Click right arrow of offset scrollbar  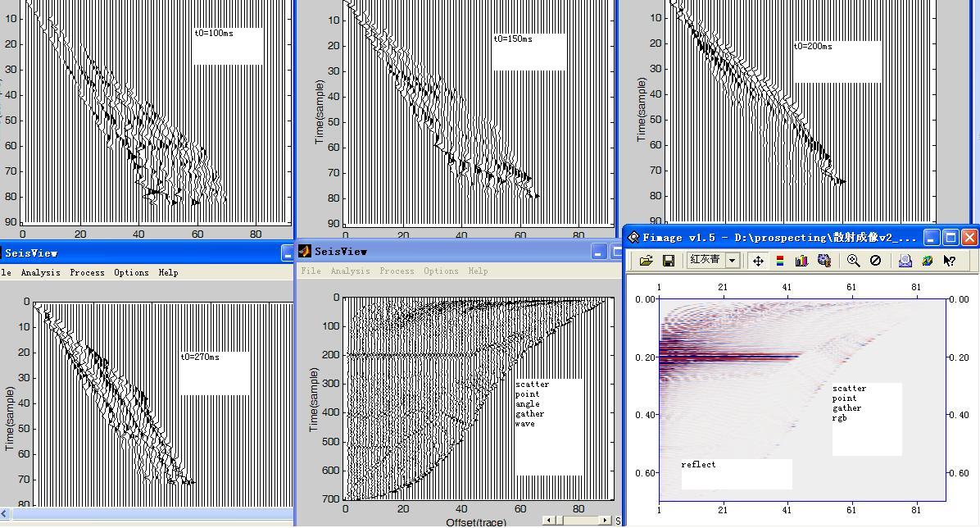[x=606, y=520]
